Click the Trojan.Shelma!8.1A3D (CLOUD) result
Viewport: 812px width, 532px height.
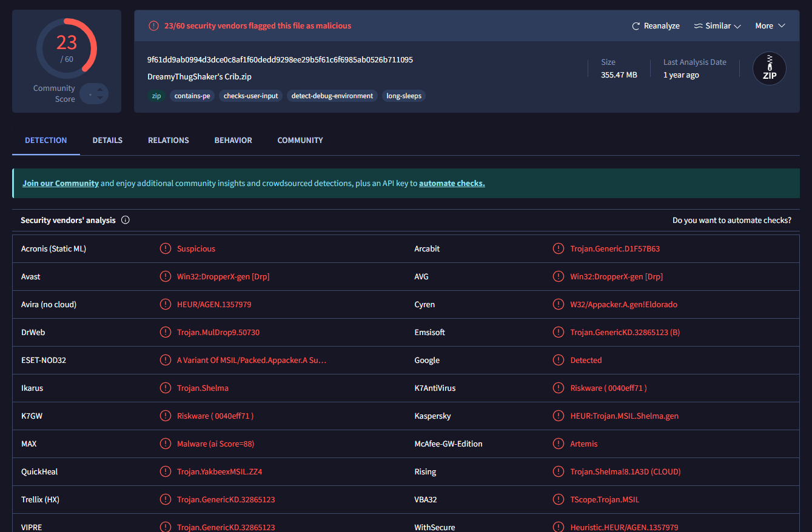(626, 471)
